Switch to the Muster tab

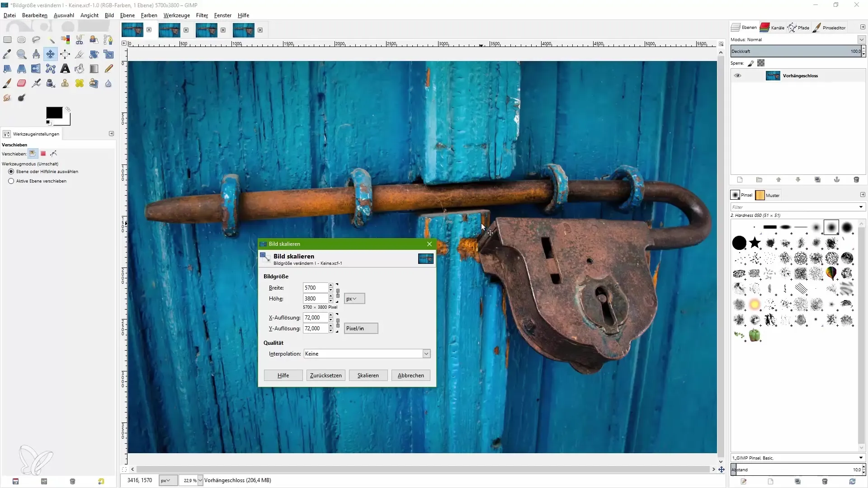[x=768, y=195]
